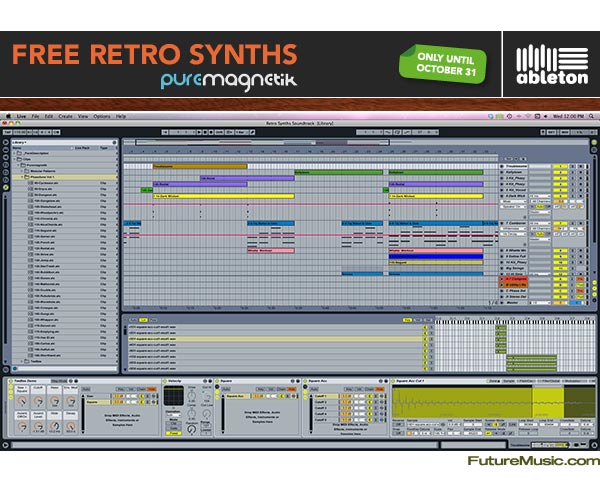
Task: Expand the Clips folder in browser
Action: 15,159
